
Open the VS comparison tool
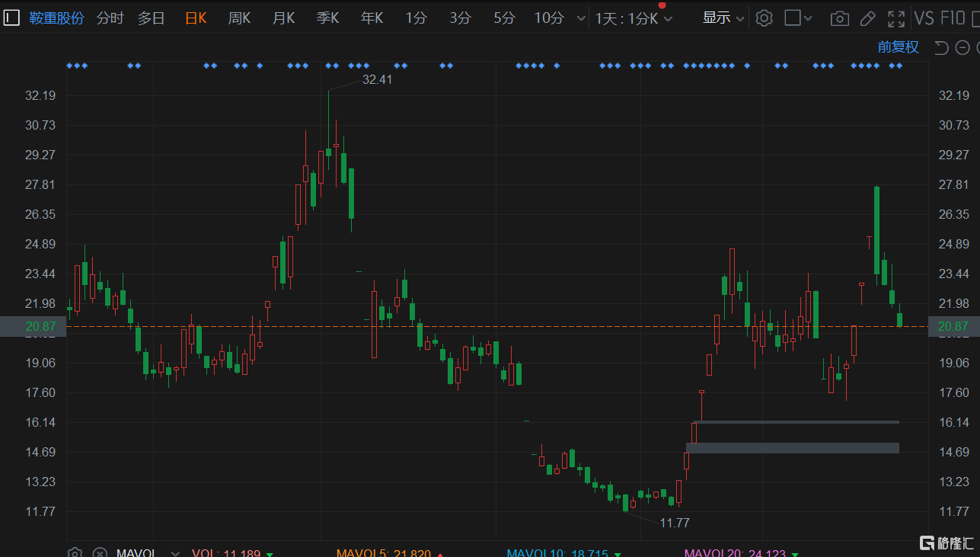tap(924, 18)
